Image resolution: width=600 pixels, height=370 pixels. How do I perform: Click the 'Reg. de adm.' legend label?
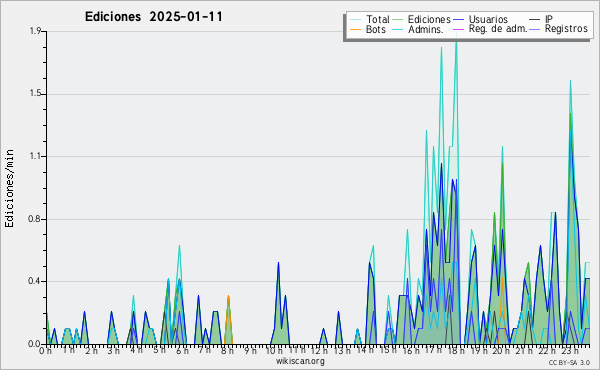click(498, 29)
